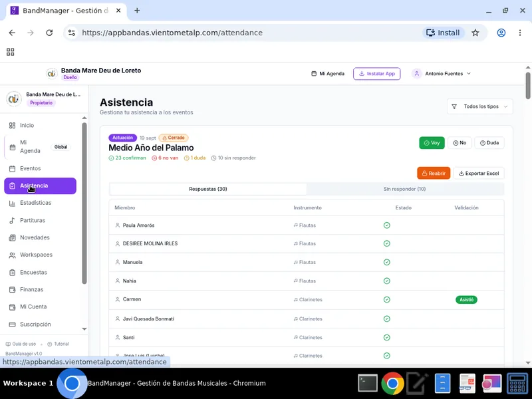532x399 pixels.
Task: Open the terminal from taskbar
Action: (368, 383)
